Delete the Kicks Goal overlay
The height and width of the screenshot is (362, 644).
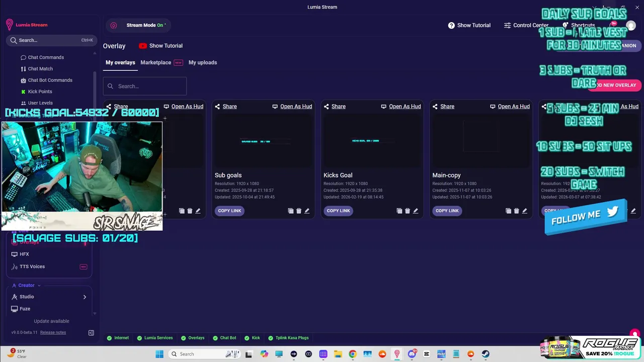(408, 211)
